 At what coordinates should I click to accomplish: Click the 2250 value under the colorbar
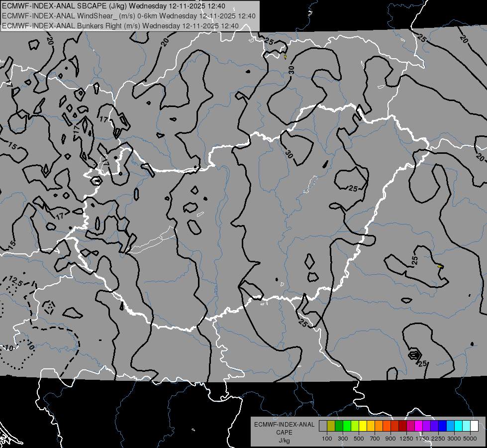coord(438,439)
